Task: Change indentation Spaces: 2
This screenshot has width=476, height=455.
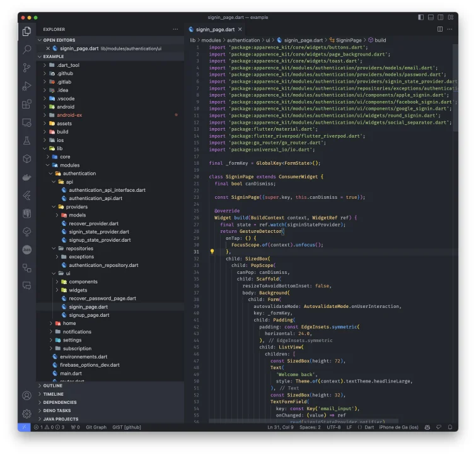Action: 310,427
